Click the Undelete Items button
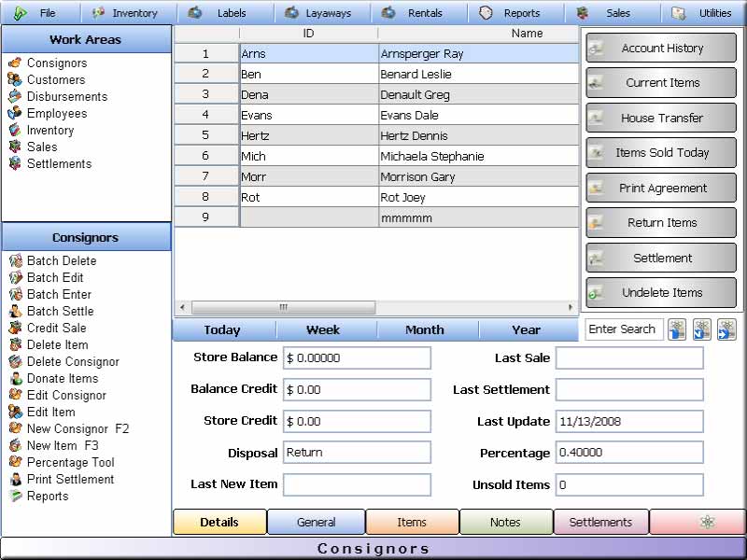Image resolution: width=747 pixels, height=560 pixels. (661, 292)
